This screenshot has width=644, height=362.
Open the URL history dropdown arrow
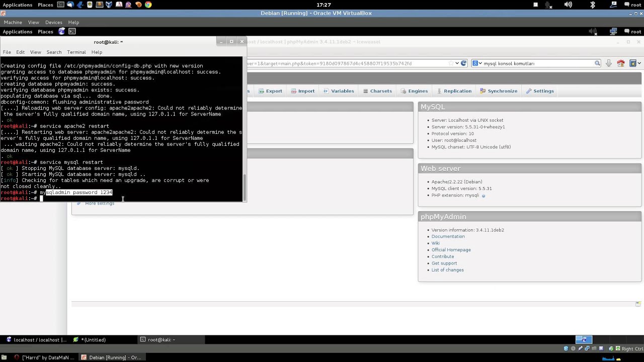[457, 63]
